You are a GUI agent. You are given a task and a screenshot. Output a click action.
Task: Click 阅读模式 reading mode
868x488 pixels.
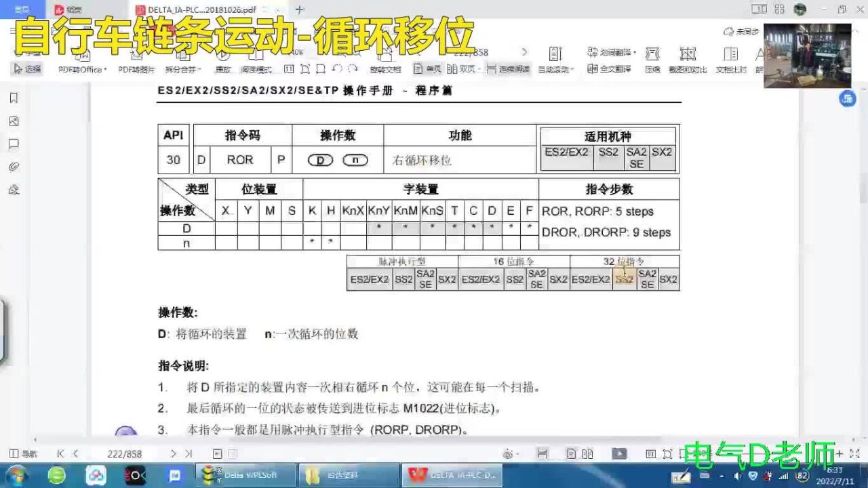(256, 69)
